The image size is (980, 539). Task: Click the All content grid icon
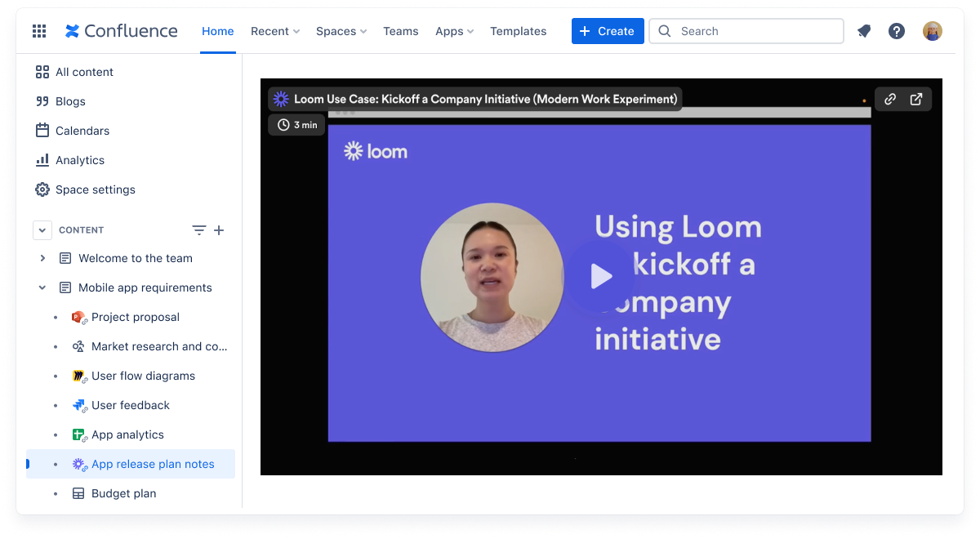pyautogui.click(x=42, y=72)
